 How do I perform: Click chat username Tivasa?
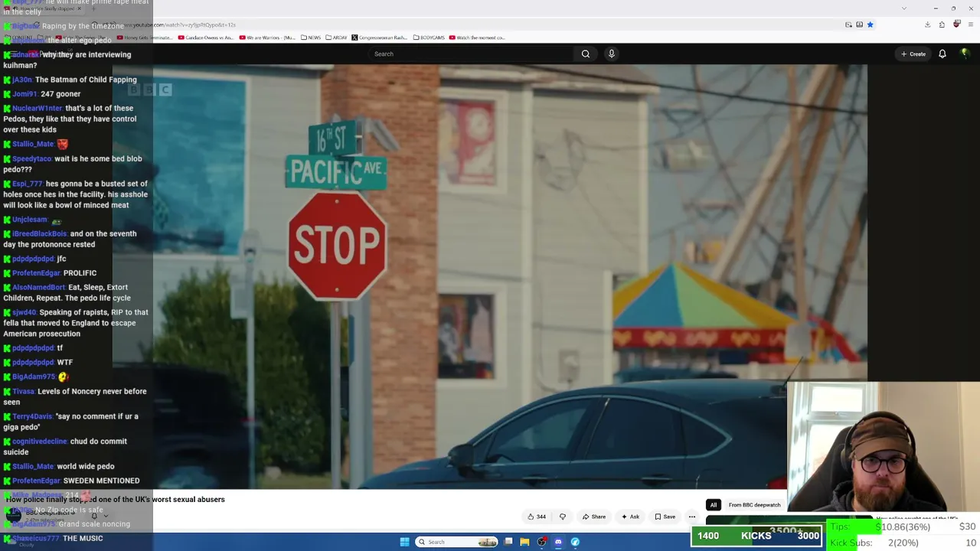(24, 391)
